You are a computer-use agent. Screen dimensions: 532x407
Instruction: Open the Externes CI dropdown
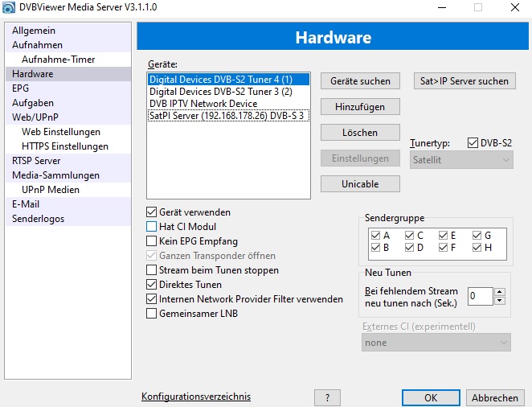click(436, 343)
